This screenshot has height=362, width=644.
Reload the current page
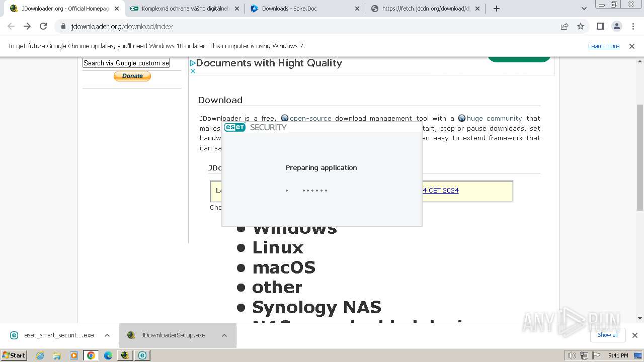point(43,26)
